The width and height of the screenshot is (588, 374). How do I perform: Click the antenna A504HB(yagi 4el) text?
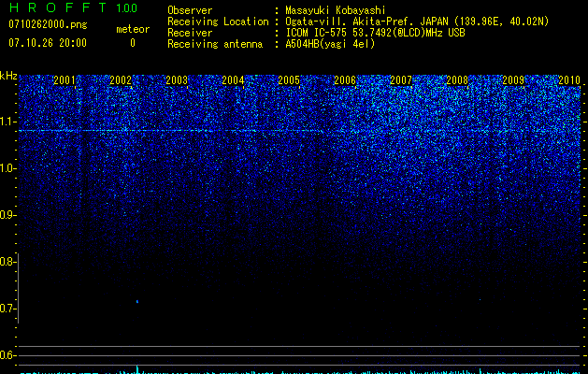(x=330, y=44)
